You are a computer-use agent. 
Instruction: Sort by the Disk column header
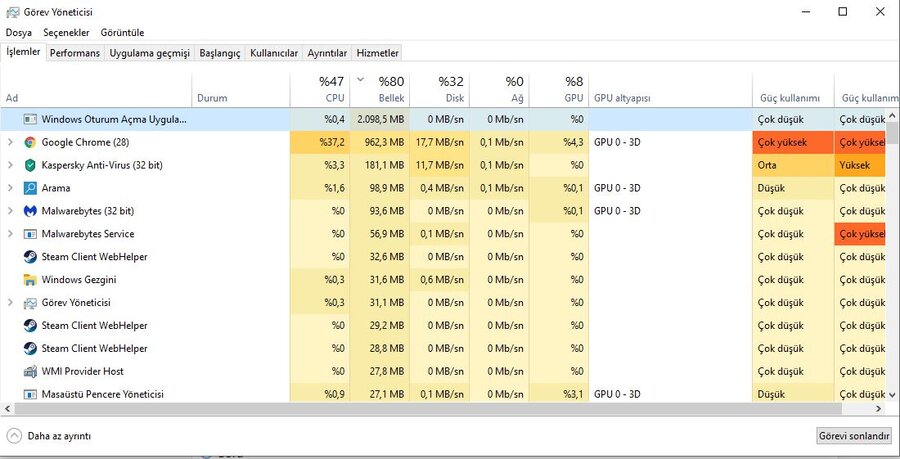click(440, 90)
